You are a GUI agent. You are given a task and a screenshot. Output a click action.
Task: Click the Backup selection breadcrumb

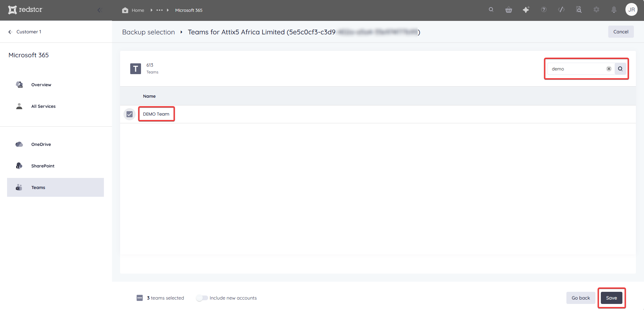148,32
